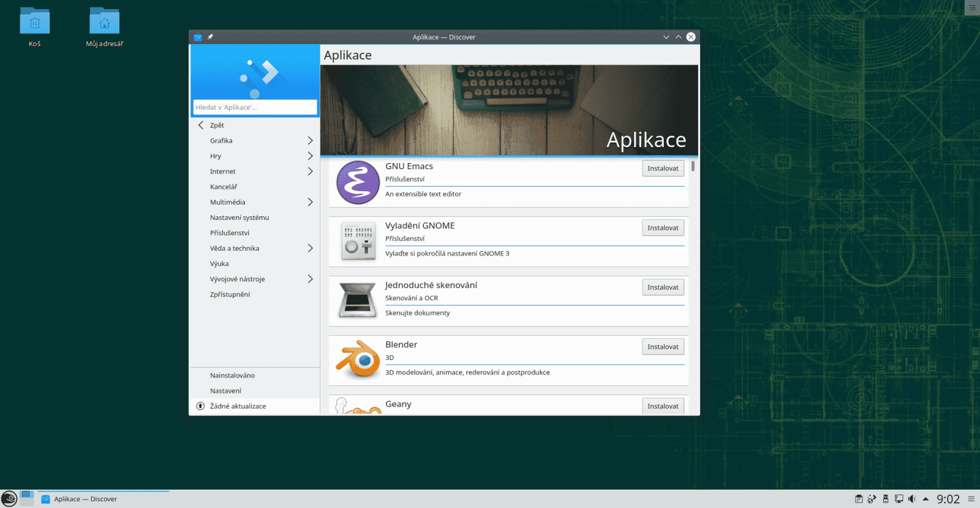Open the clipboard tray icon
Image resolution: width=980 pixels, height=508 pixels.
pyautogui.click(x=859, y=499)
